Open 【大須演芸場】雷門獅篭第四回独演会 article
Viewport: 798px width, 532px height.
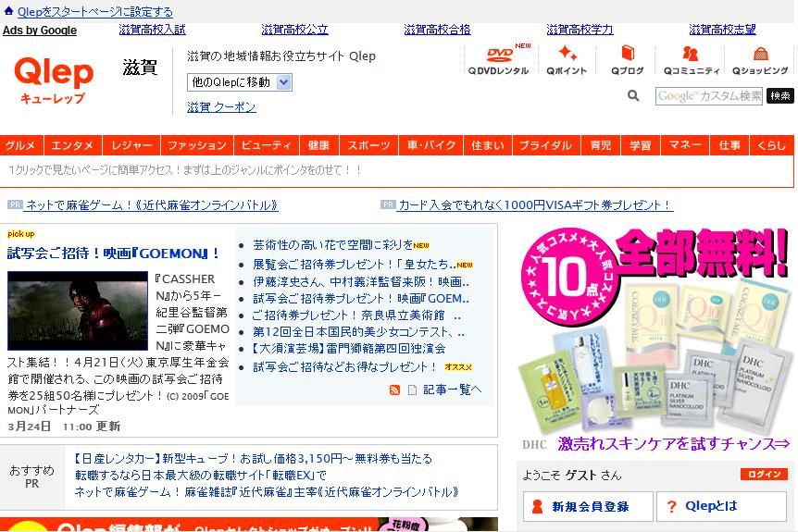click(349, 349)
